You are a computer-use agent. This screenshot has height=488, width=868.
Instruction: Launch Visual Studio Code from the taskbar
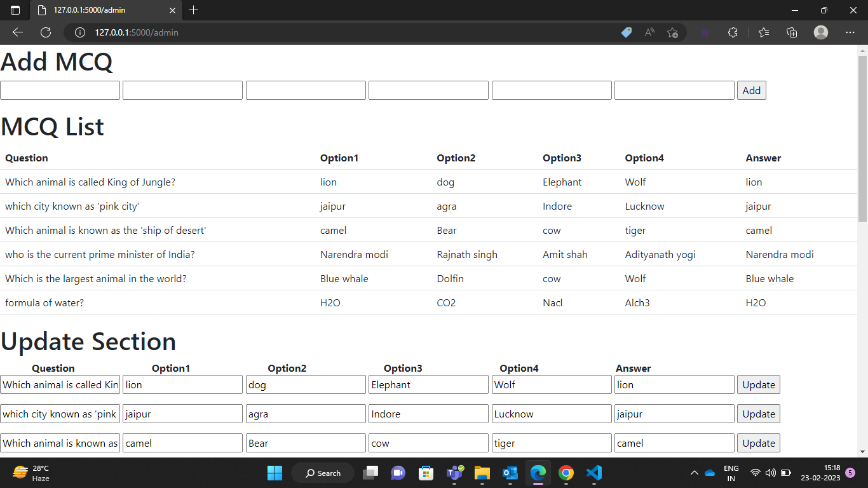tap(593, 473)
